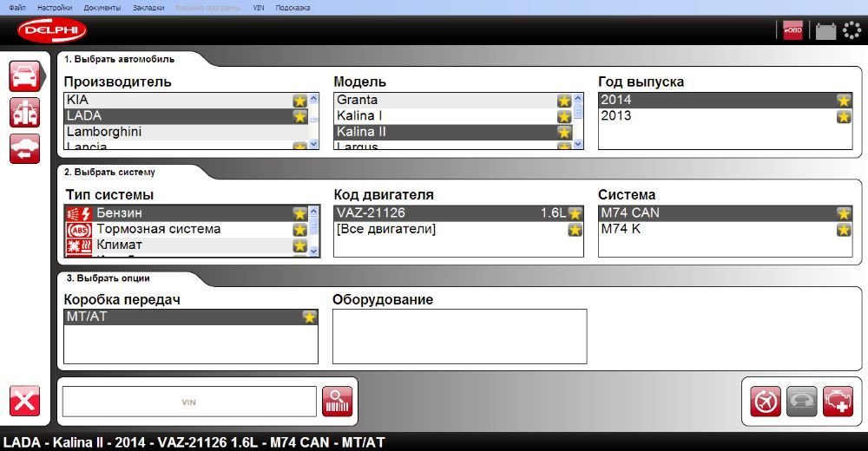Screen dimensions: 868x451
Task: Click the Delphi logo
Action: pos(52,29)
